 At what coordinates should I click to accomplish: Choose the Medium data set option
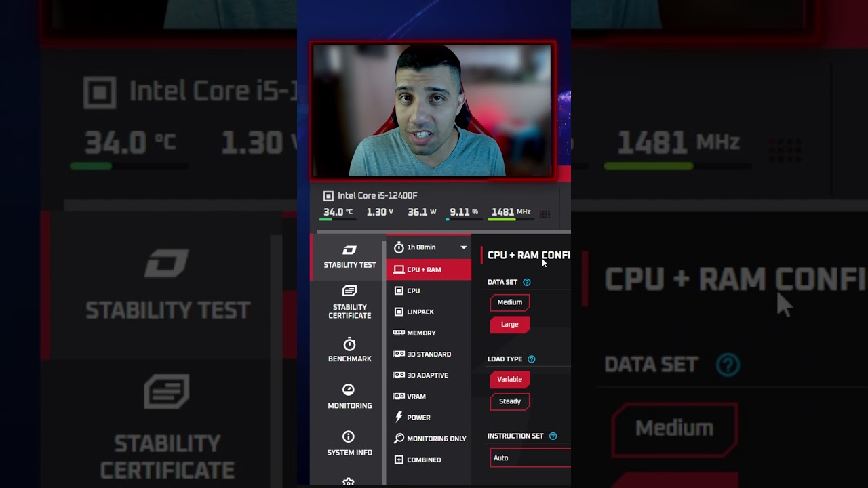point(510,302)
